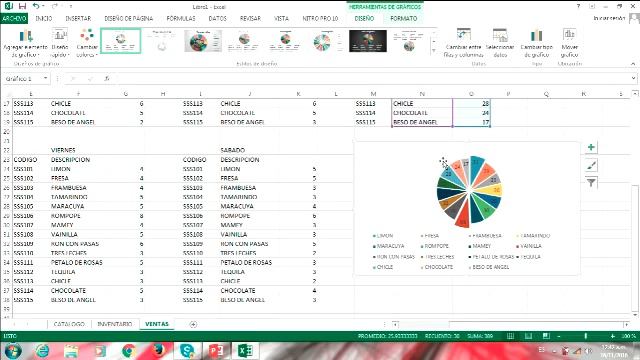Open Chrome from the taskbar
The width and height of the screenshot is (640, 360).
(x=129, y=351)
